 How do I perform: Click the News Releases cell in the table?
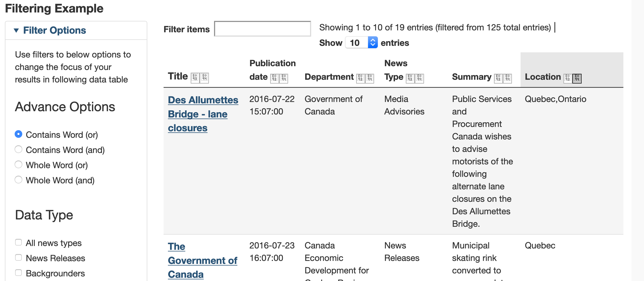coord(402,252)
